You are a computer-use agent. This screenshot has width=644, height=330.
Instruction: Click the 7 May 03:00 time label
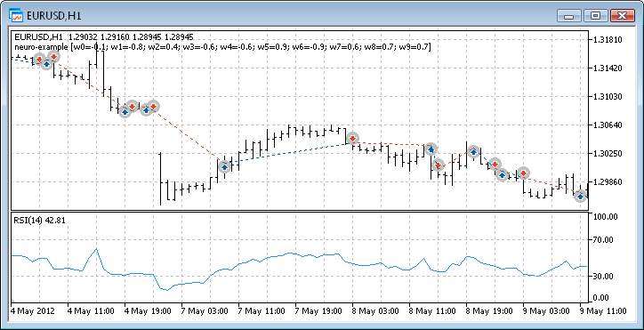pyautogui.click(x=205, y=310)
